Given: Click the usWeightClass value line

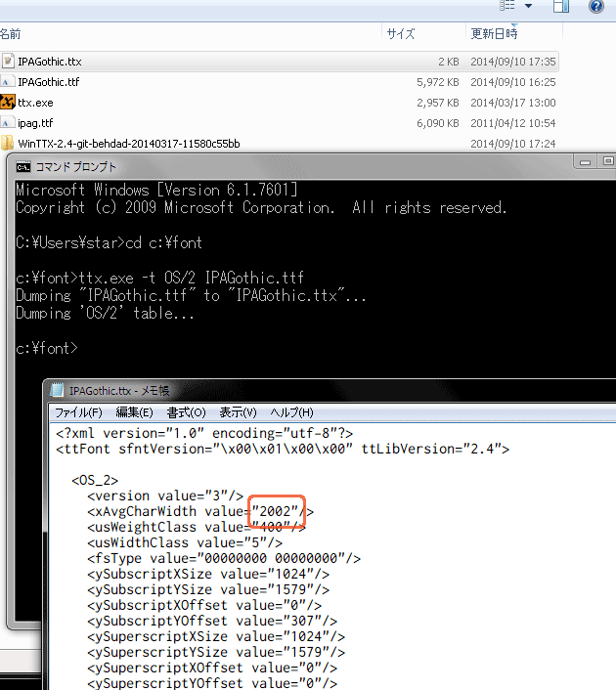Looking at the screenshot, I should [x=197, y=527].
